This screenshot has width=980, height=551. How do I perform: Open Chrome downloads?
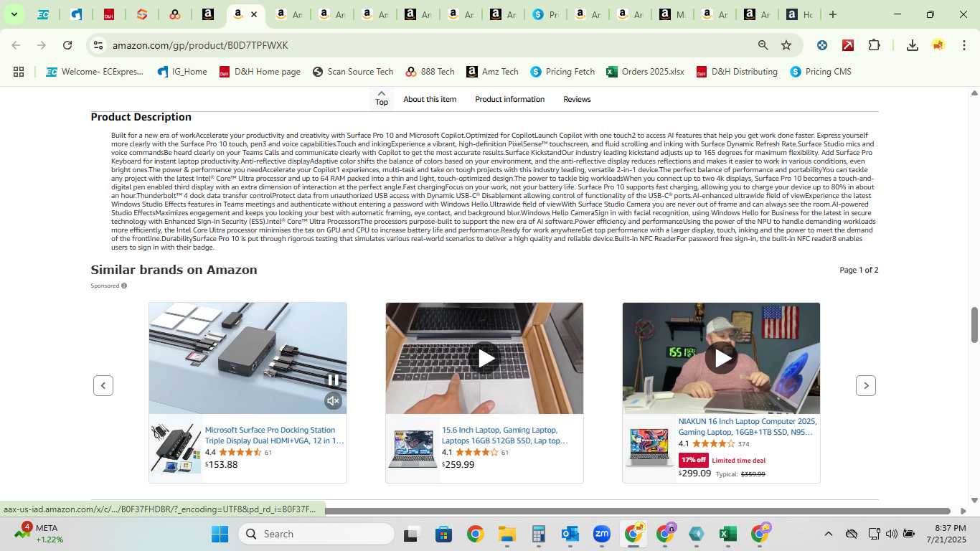click(x=913, y=45)
